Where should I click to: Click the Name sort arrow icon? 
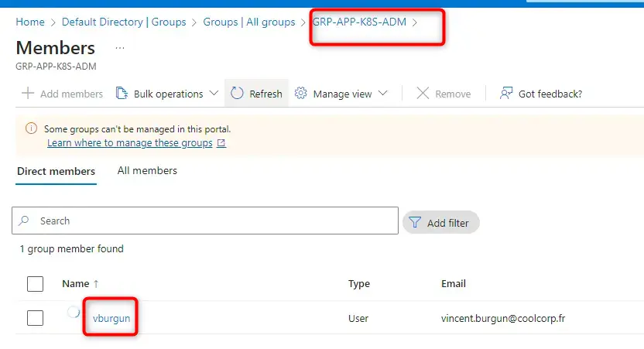96,284
